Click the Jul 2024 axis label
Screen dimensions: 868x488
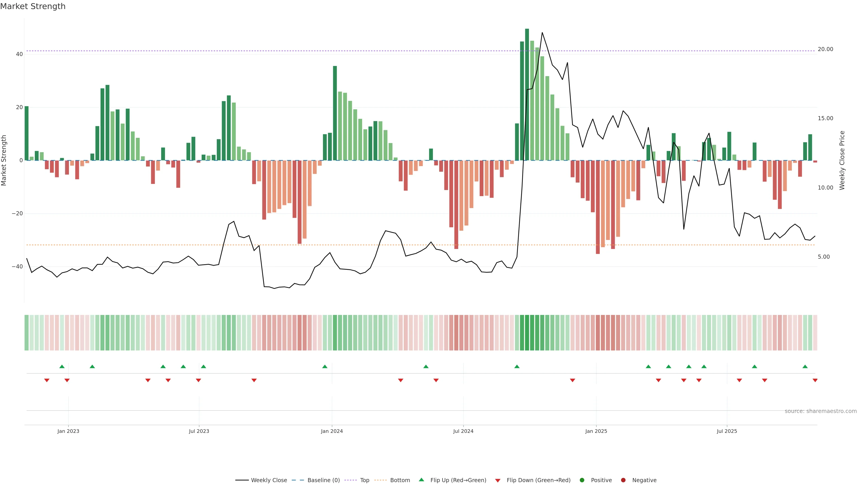tap(463, 431)
